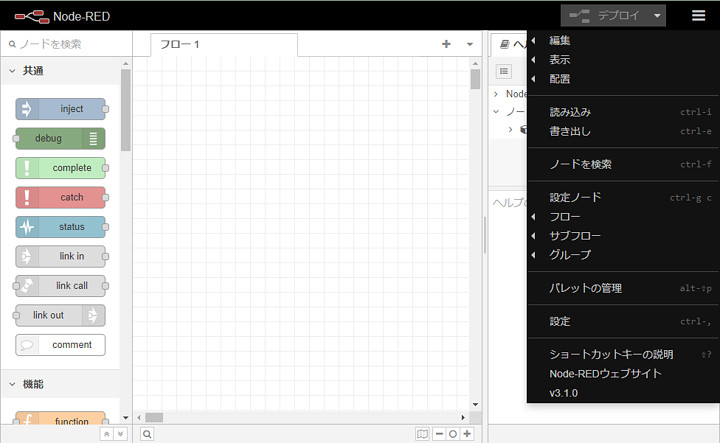Choose ショートカットキーの説明 menu item
Image resolution: width=720 pixels, height=443 pixels.
pos(624,354)
